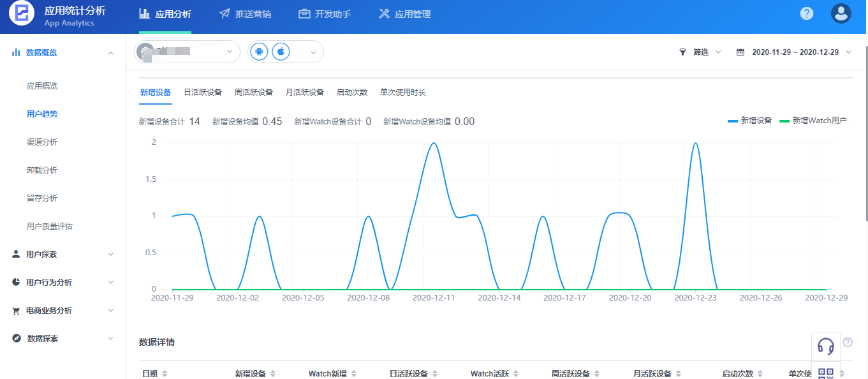The width and height of the screenshot is (868, 379).
Task: Open the platform selector dropdown arrow
Action: click(x=313, y=52)
